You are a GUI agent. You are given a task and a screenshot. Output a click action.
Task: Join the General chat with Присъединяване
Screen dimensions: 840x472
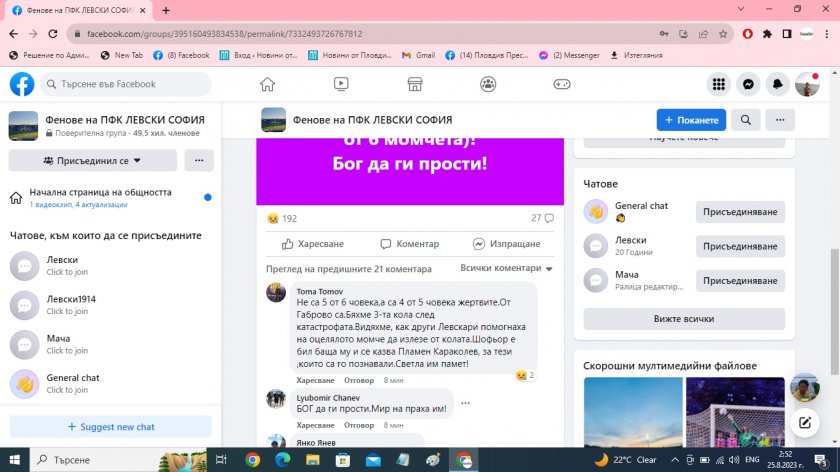coord(740,212)
